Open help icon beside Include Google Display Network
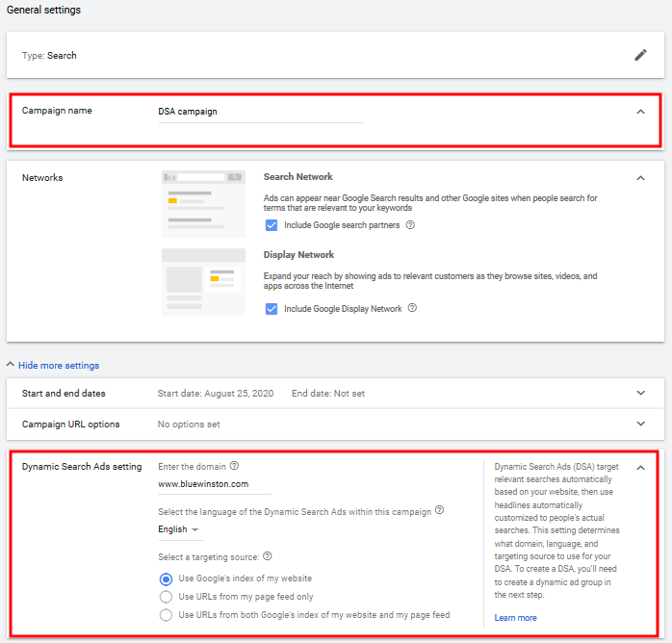 tap(412, 308)
